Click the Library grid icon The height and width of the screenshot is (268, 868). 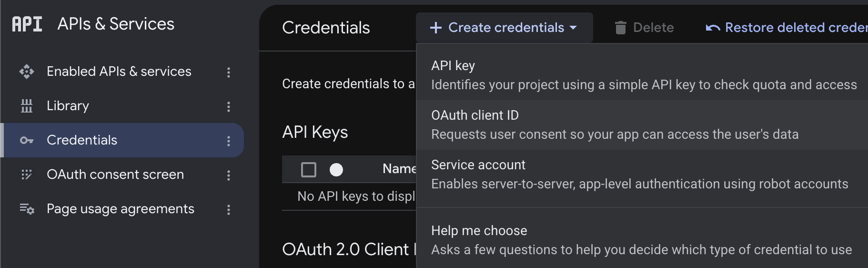pyautogui.click(x=27, y=106)
